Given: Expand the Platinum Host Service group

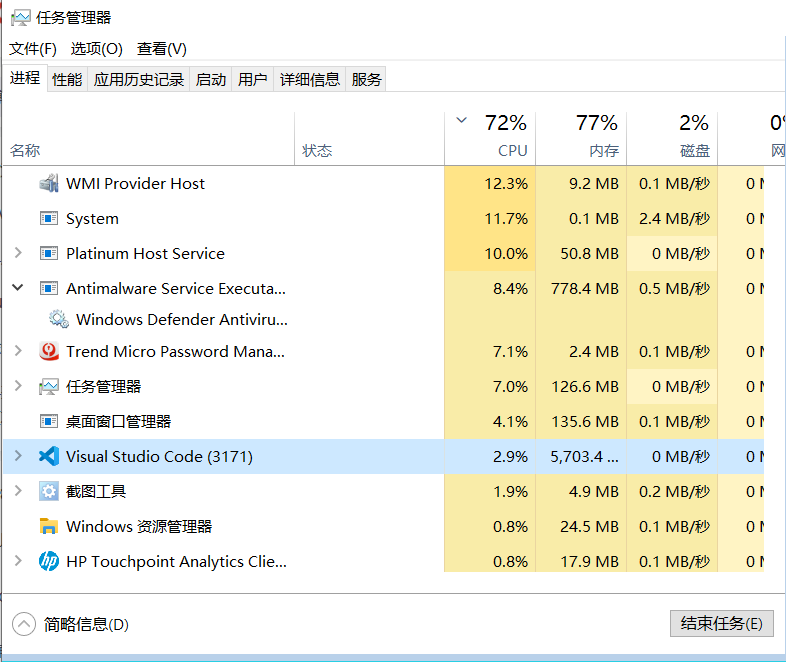Looking at the screenshot, I should (x=18, y=253).
